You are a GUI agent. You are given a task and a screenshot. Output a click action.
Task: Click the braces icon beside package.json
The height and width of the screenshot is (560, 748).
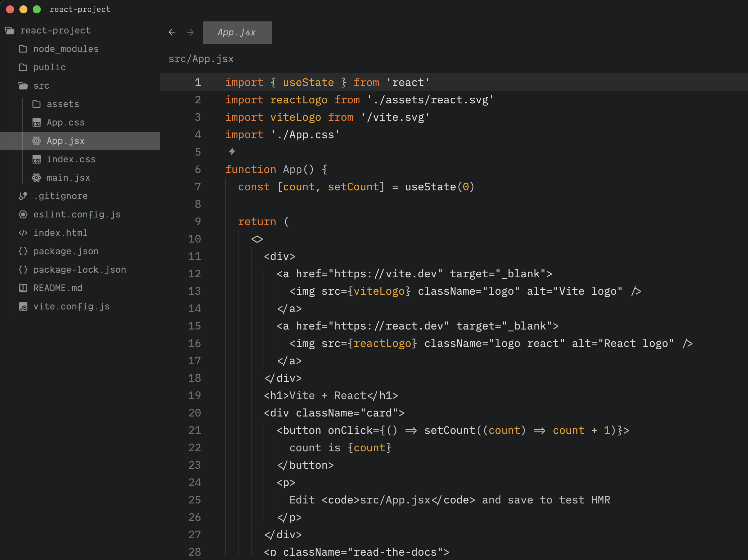23,251
